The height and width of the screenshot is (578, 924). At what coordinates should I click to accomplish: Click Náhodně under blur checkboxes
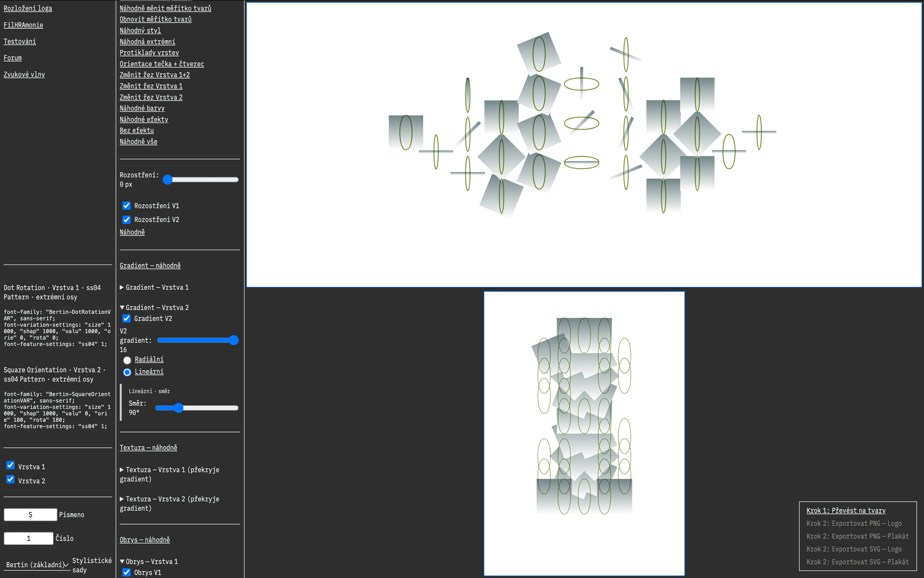point(132,232)
